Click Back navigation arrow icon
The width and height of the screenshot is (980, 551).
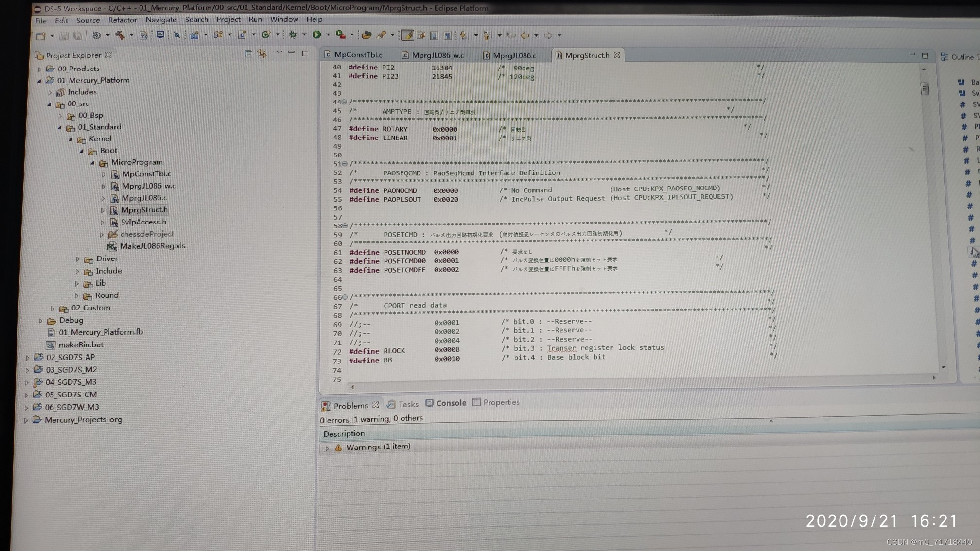pyautogui.click(x=525, y=35)
